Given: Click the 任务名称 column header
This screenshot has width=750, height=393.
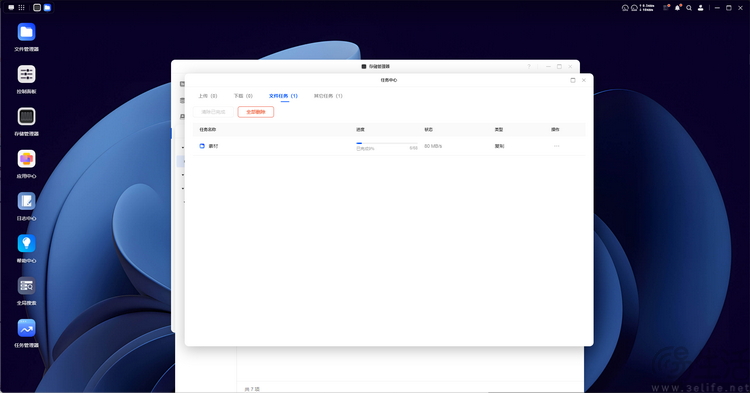Looking at the screenshot, I should [x=208, y=130].
